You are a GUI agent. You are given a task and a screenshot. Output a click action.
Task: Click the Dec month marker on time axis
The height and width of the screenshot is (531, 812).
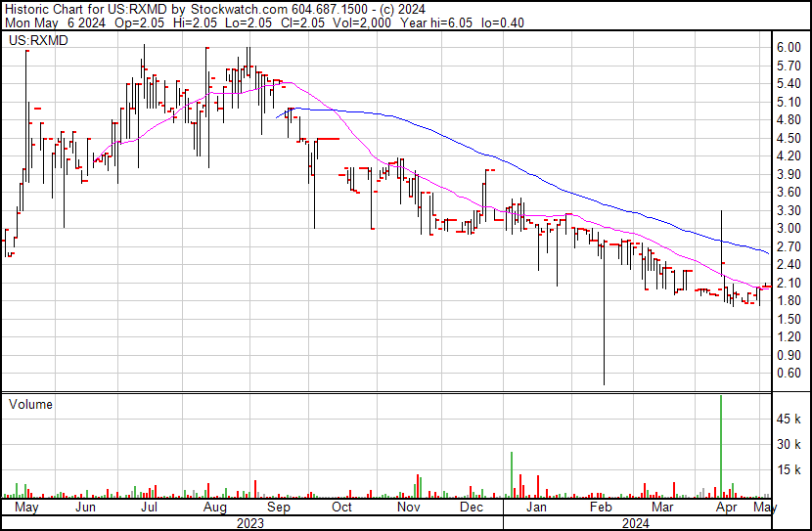(x=472, y=508)
